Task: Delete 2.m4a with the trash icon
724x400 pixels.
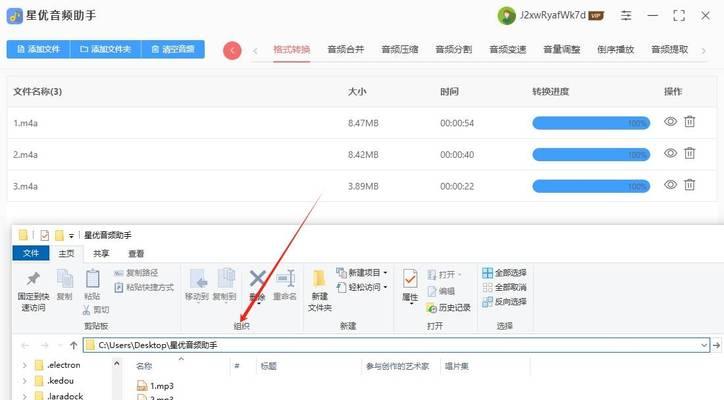Action: tap(689, 153)
